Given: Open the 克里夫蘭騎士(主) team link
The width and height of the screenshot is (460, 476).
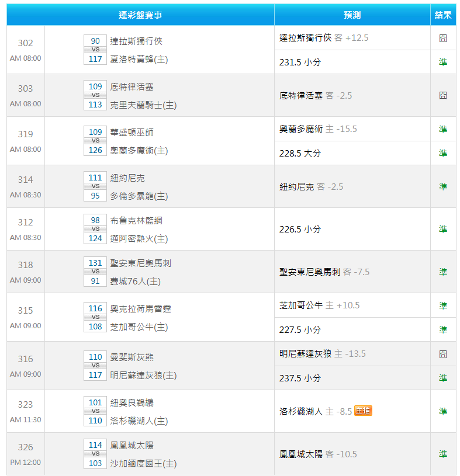Looking at the screenshot, I should pyautogui.click(x=143, y=105).
